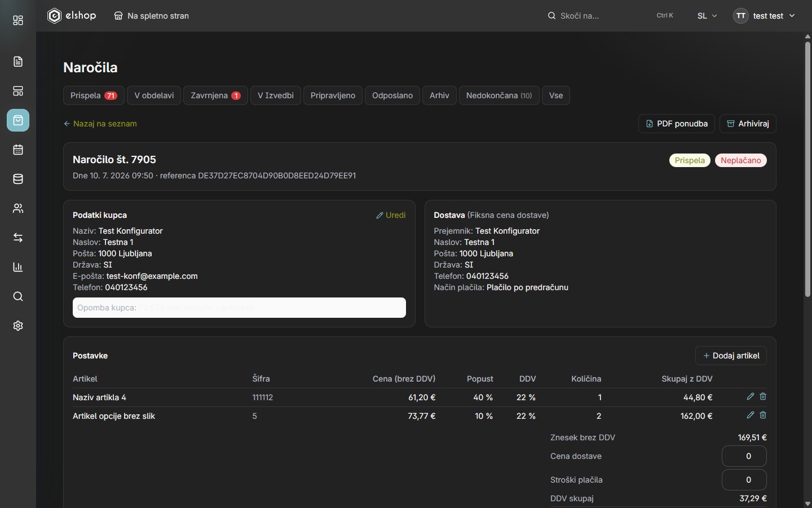The image size is (812, 508).
Task: Click the PDF ponudba button
Action: [x=677, y=124]
